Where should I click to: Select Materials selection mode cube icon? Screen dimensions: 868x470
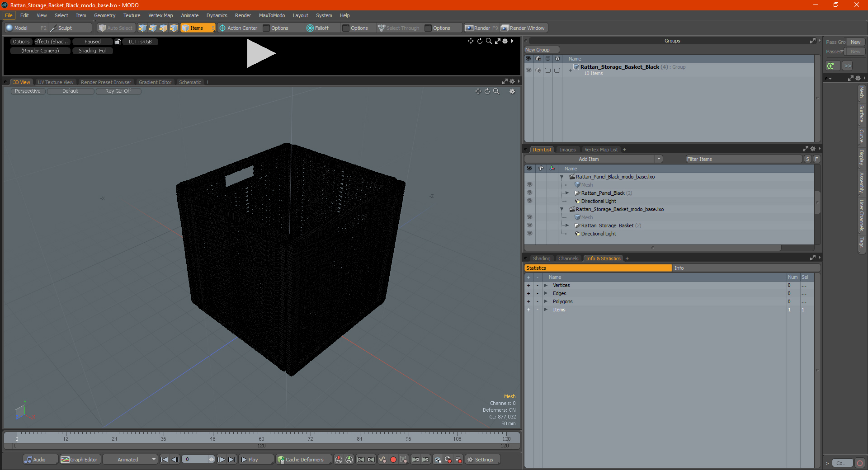(x=174, y=28)
